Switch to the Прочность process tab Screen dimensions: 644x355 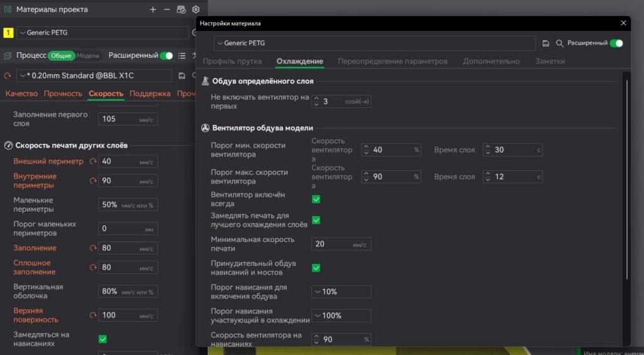coord(64,94)
